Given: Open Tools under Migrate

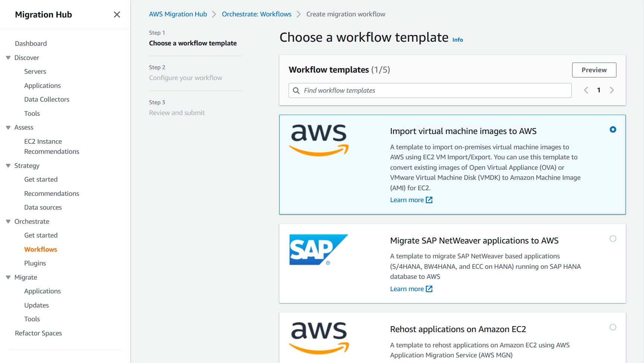Looking at the screenshot, I should (32, 319).
